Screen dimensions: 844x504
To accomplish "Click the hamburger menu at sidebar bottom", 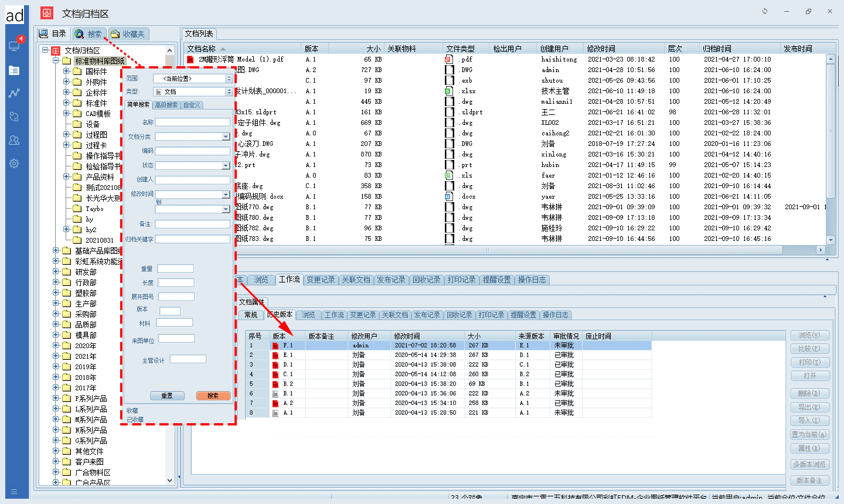I will point(14,492).
